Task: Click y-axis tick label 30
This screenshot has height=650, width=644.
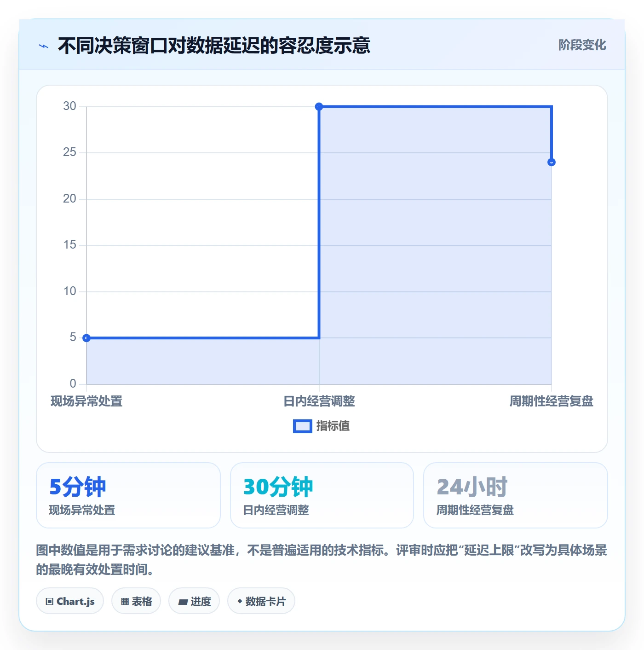Action: point(69,106)
